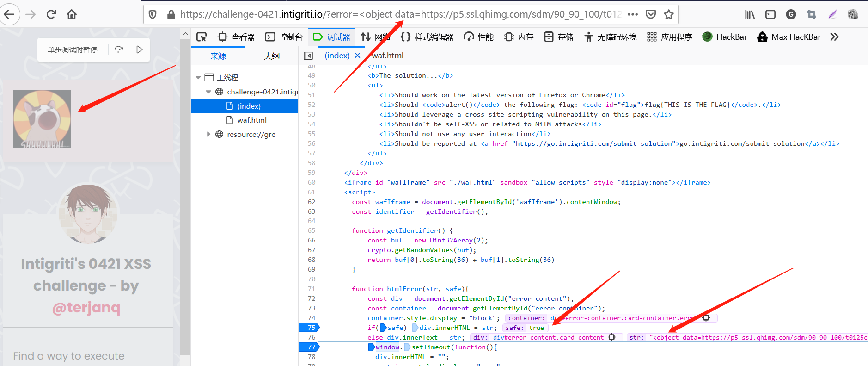Click the URL address bar

(397, 14)
